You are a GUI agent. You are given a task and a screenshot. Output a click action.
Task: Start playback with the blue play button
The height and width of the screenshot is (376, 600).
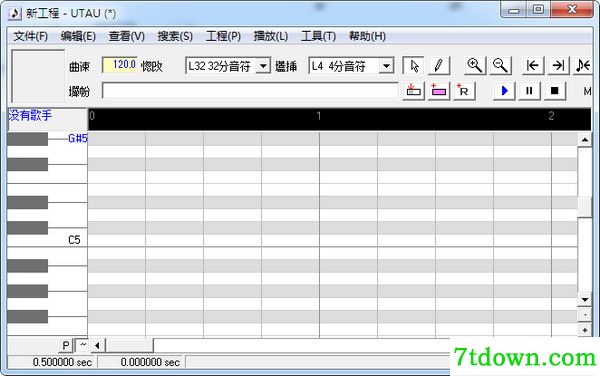504,91
